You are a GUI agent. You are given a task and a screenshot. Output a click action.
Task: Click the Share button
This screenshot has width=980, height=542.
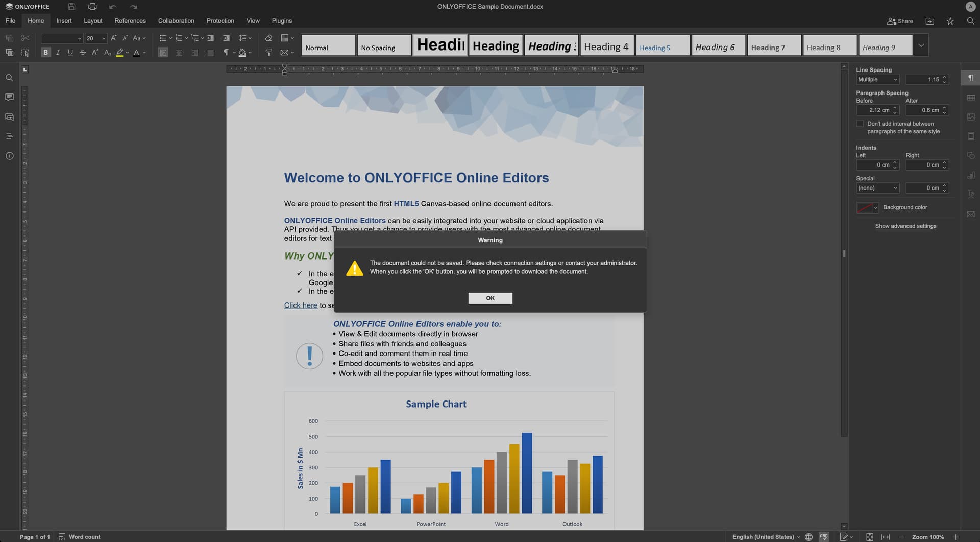(900, 21)
